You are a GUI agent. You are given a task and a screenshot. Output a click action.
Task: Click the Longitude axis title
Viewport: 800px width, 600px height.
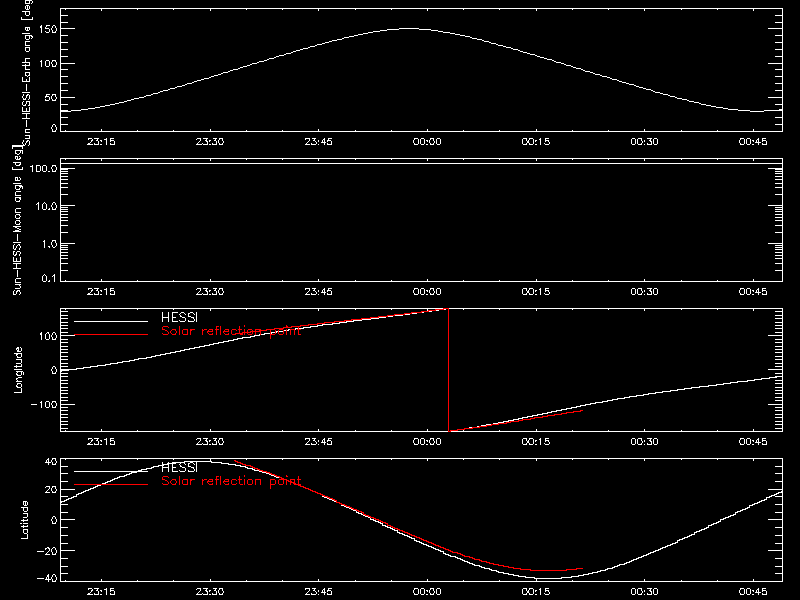click(18, 370)
